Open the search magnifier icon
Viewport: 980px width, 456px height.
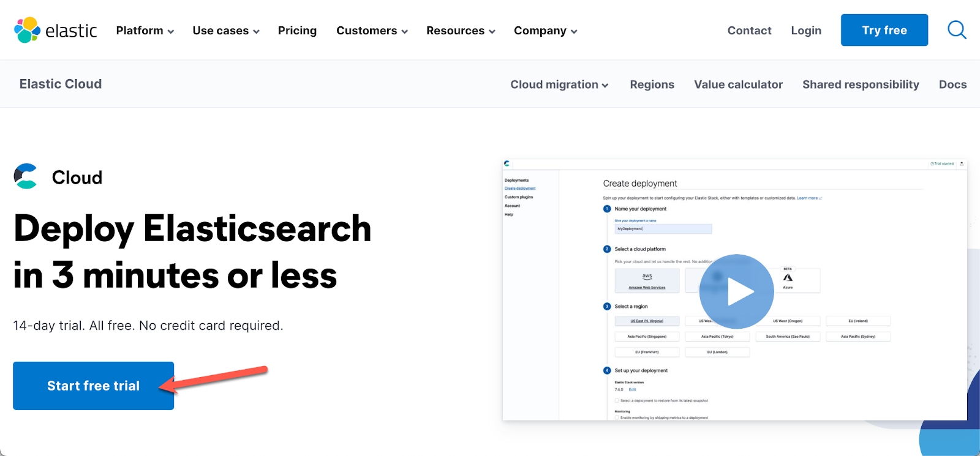click(x=957, y=30)
